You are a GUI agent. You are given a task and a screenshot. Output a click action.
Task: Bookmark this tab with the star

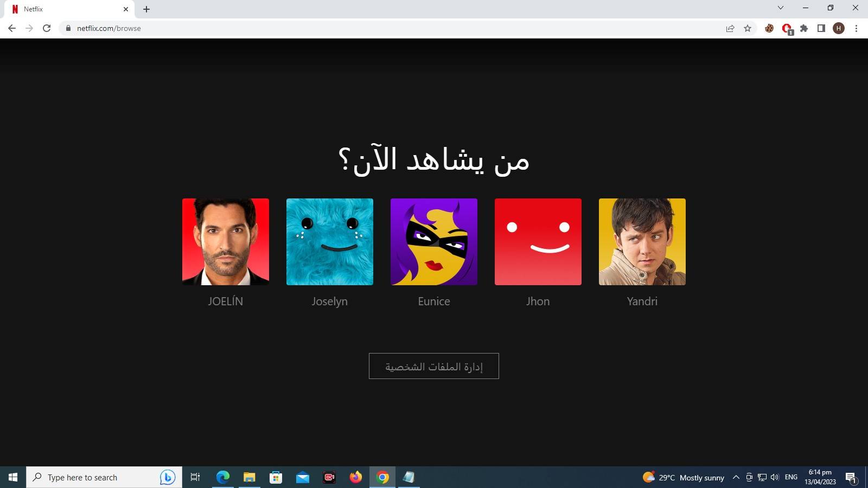[748, 28]
